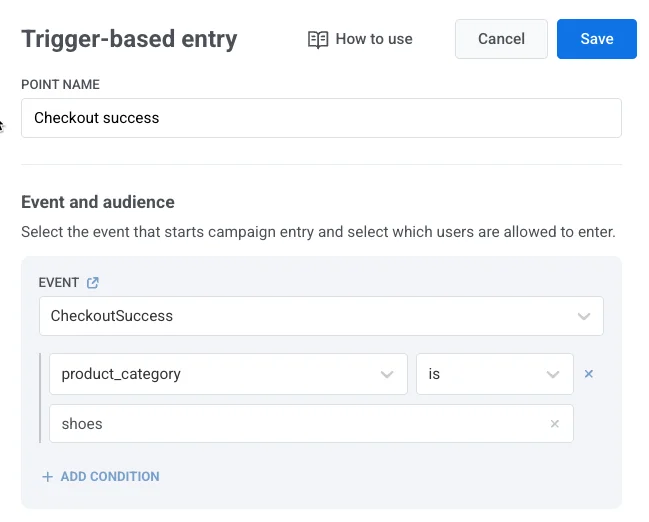Remove the product_category condition with blue X
The width and height of the screenshot is (649, 522).
[588, 374]
